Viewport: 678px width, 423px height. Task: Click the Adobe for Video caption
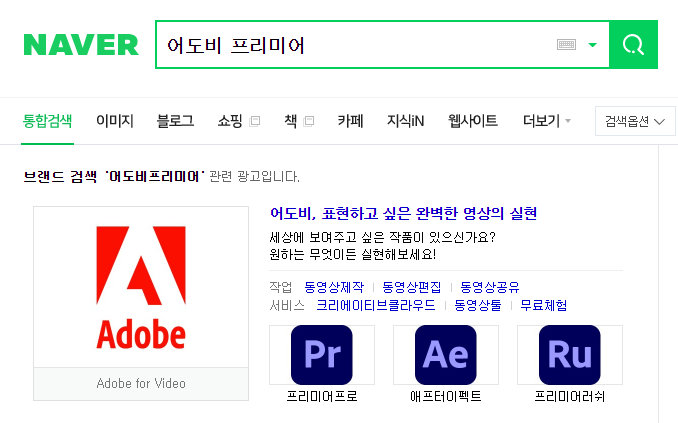point(141,384)
